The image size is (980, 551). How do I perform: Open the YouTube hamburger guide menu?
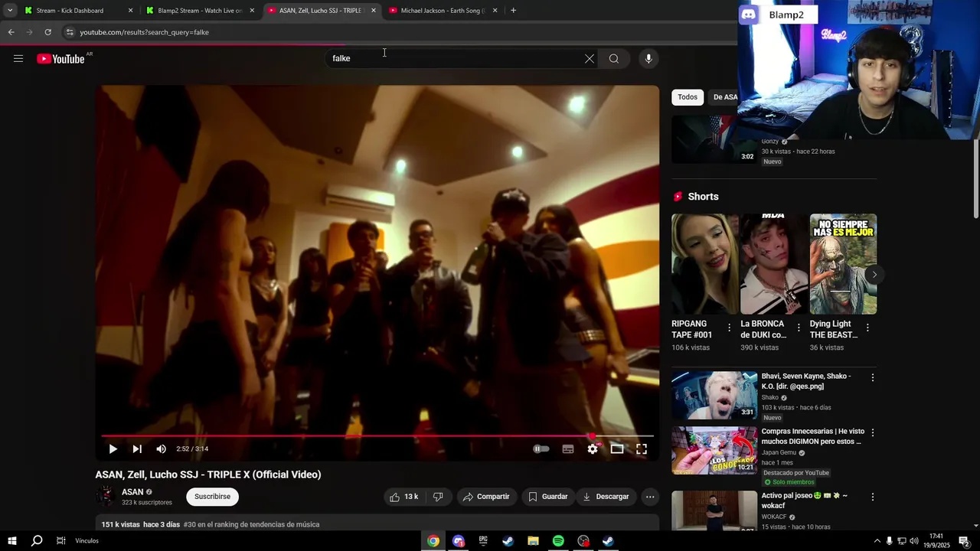point(18,58)
